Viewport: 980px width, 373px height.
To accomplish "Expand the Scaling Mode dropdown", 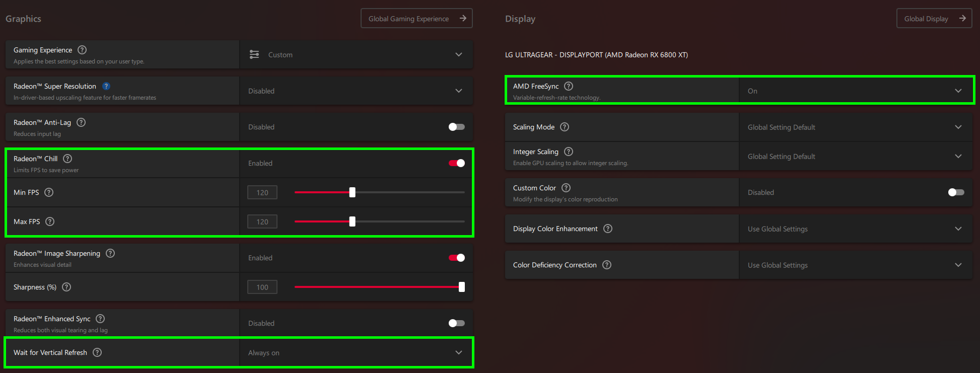I will coord(855,127).
